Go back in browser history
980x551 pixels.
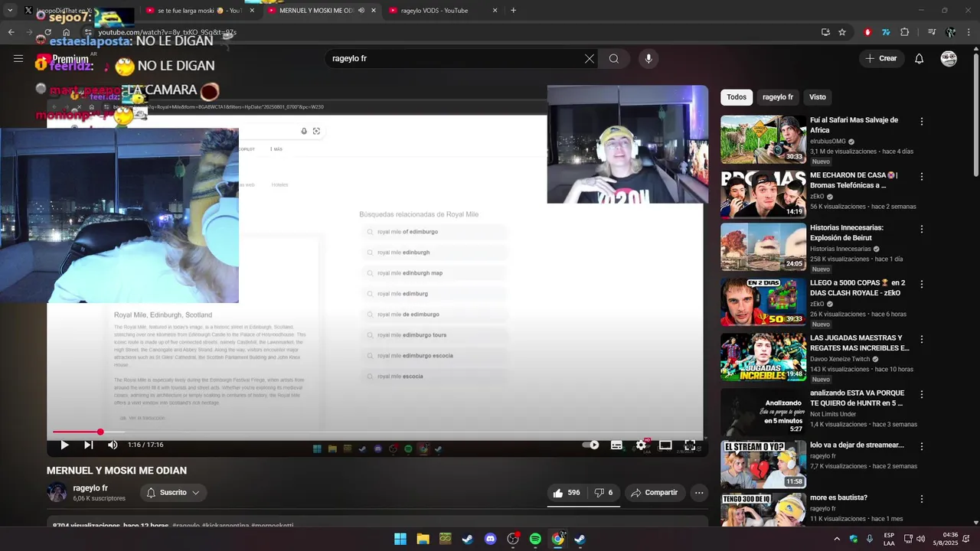pyautogui.click(x=11, y=32)
